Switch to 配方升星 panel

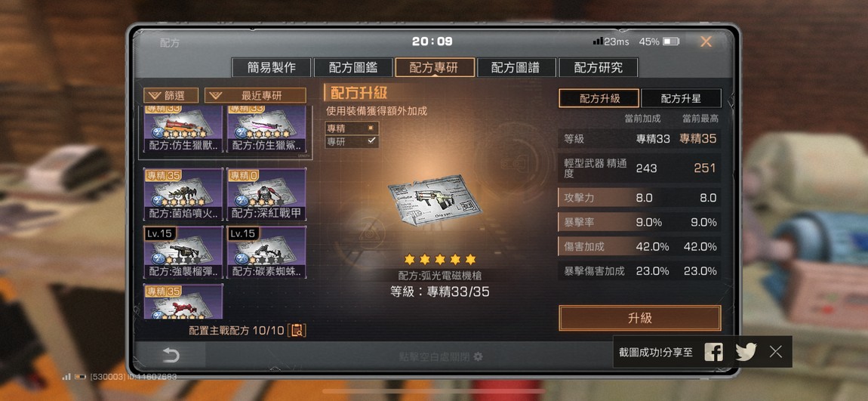pos(681,99)
